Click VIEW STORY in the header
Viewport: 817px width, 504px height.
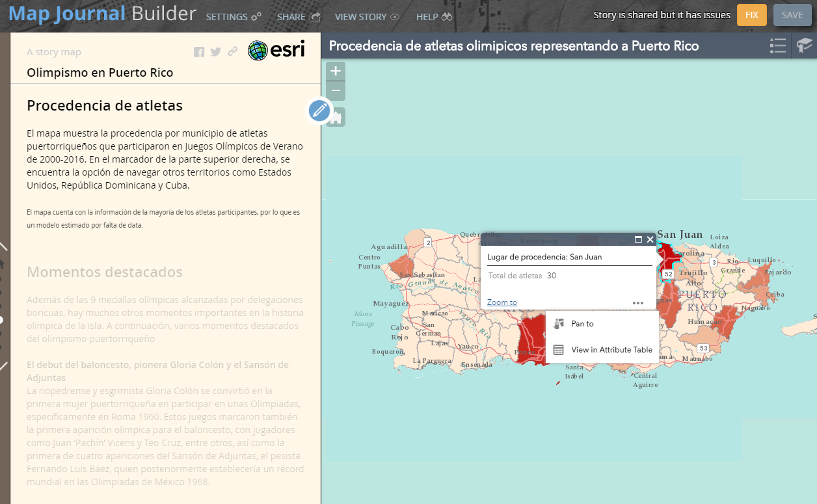coord(368,17)
